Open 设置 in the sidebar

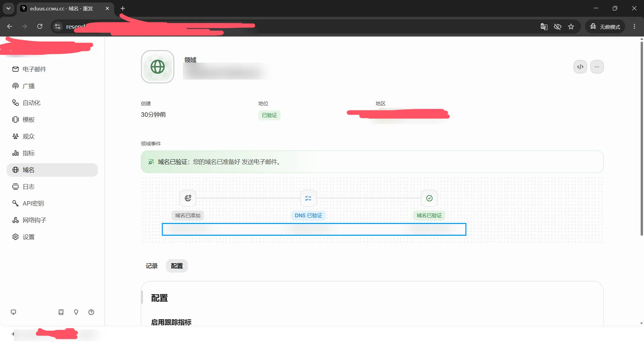[x=52, y=237]
